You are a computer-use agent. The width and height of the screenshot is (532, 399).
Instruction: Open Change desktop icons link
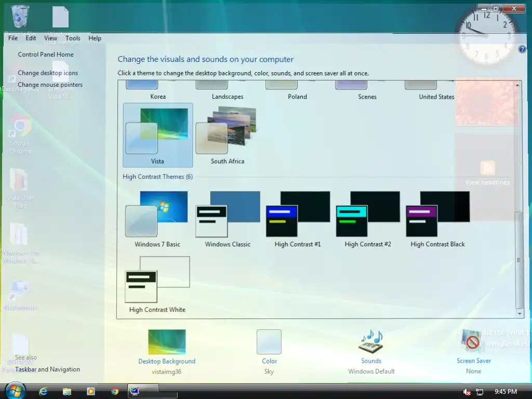coord(48,73)
